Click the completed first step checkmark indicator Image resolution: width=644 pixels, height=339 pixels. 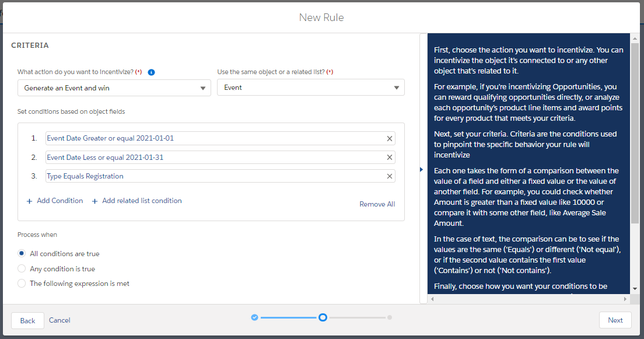pyautogui.click(x=255, y=317)
